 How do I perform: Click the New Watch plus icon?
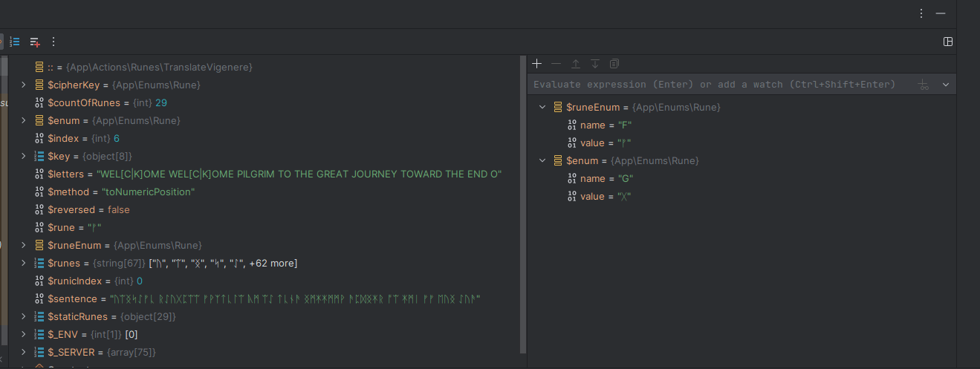(537, 64)
